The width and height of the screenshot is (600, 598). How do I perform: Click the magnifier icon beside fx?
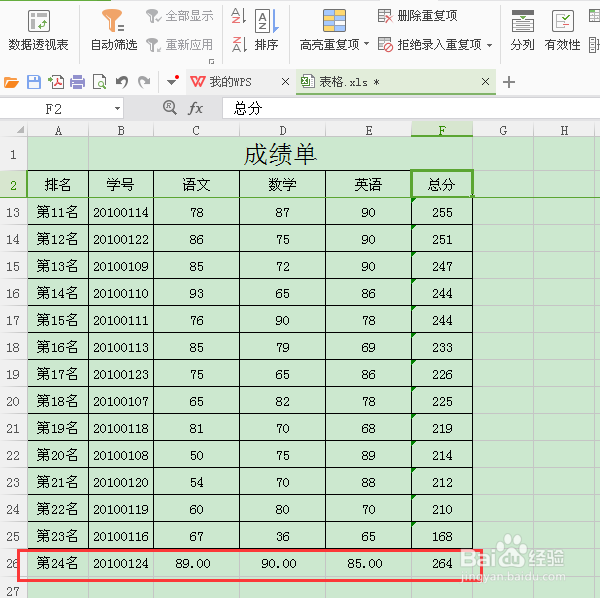[170, 108]
